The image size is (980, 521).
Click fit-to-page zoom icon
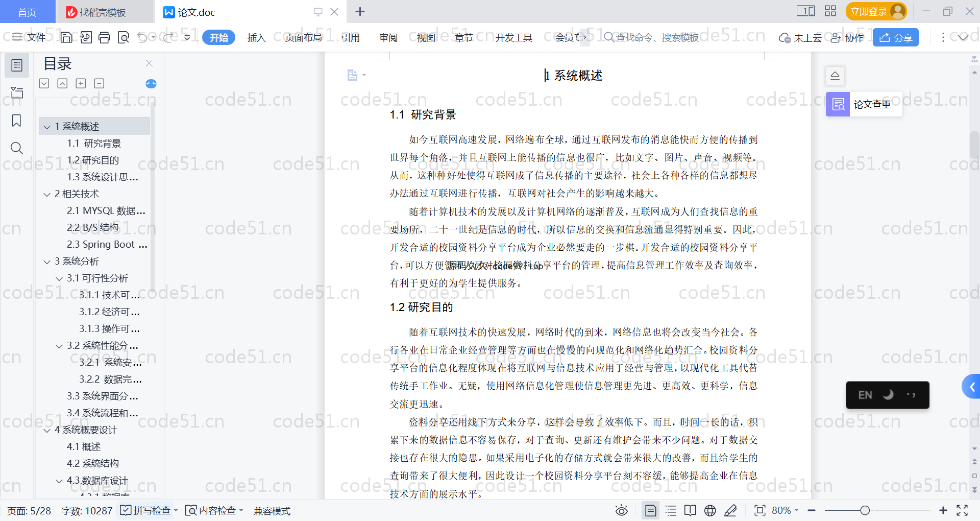coord(760,510)
